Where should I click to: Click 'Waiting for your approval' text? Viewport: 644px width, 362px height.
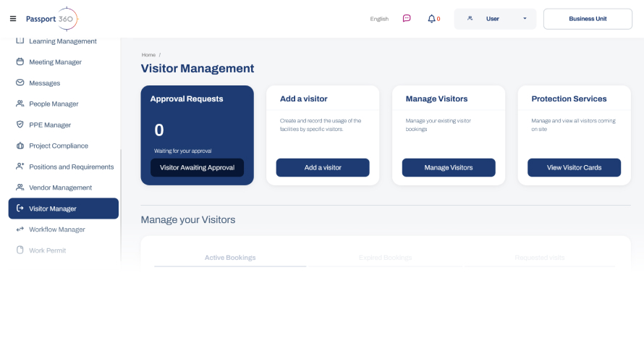tap(183, 151)
